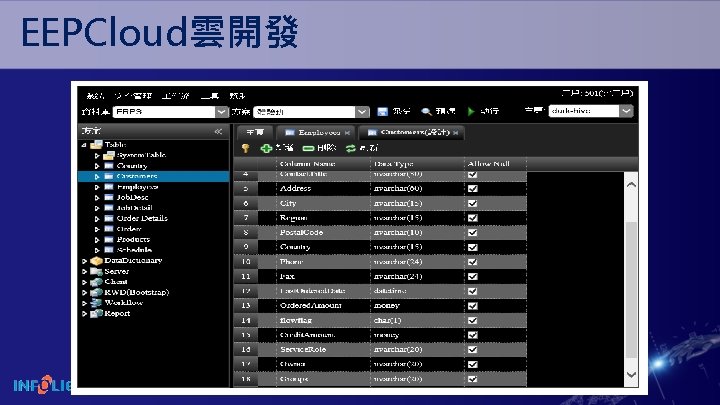The image size is (720, 405).
Task: Click the green play run icon
Action: 471,112
